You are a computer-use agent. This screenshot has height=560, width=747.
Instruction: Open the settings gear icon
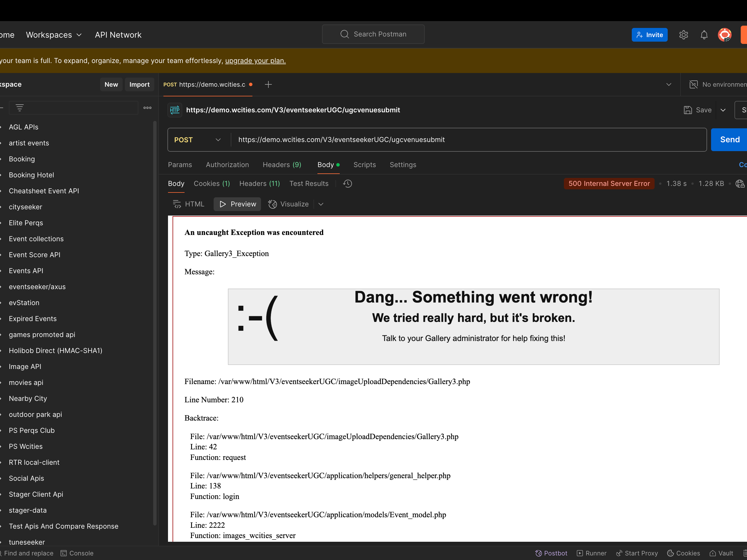click(x=683, y=35)
